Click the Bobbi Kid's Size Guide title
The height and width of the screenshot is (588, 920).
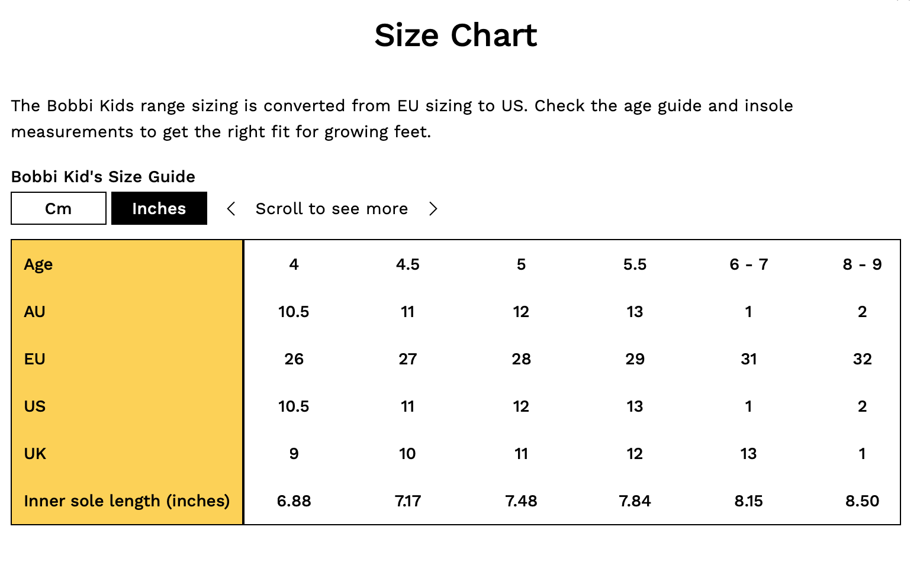[103, 177]
